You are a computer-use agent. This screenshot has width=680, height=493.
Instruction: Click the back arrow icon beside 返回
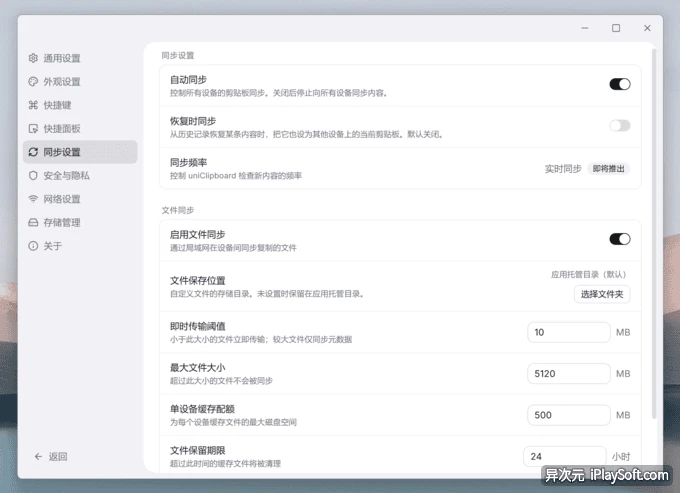(38, 456)
